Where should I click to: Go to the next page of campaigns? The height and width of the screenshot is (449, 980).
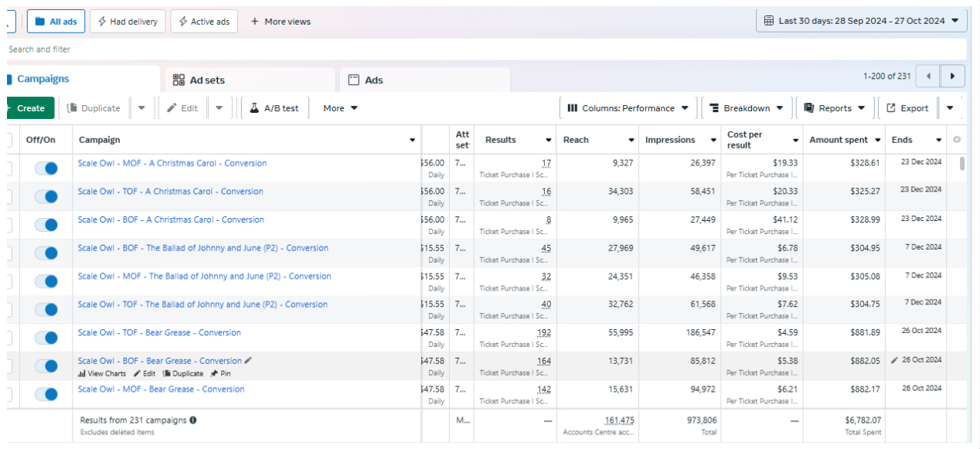[952, 77]
